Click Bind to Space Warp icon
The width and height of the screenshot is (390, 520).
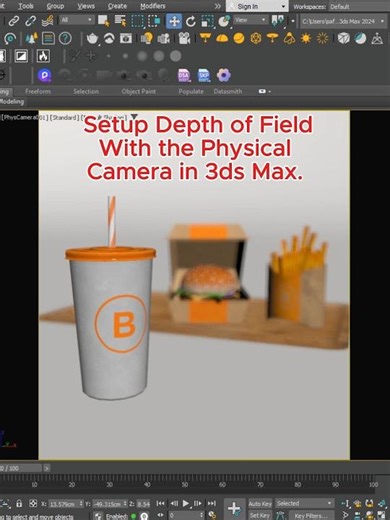point(48,21)
